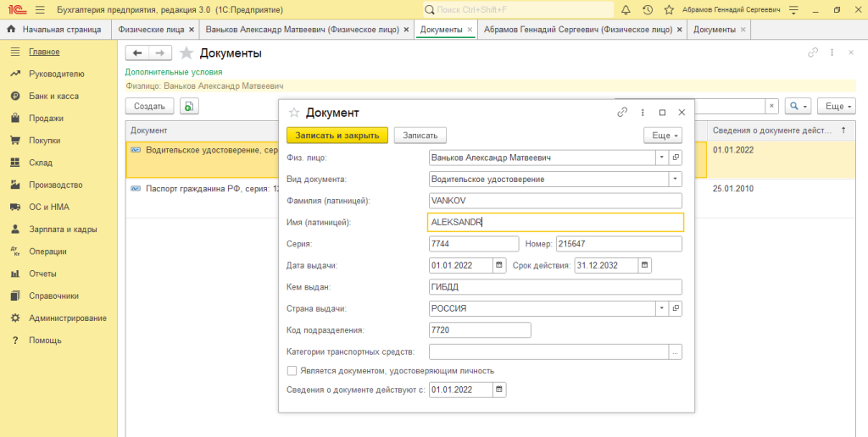Open Банк и касса section
Screen dimensions: 868x437
pyautogui.click(x=53, y=96)
